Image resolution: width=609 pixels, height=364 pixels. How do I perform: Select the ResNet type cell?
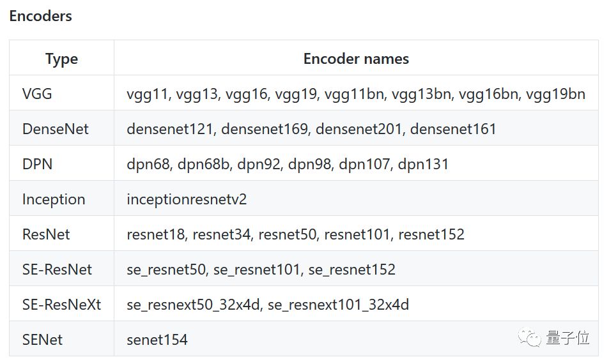pyautogui.click(x=46, y=234)
